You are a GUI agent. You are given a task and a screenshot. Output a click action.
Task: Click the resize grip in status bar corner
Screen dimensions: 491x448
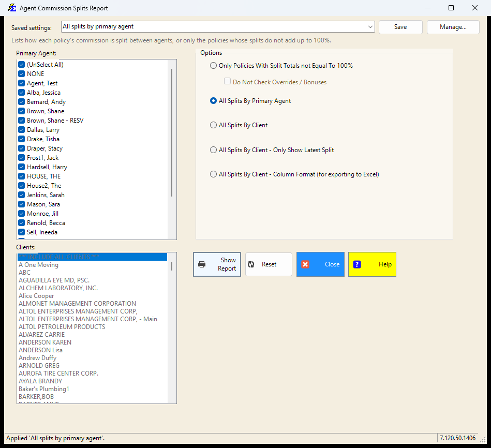point(483,440)
